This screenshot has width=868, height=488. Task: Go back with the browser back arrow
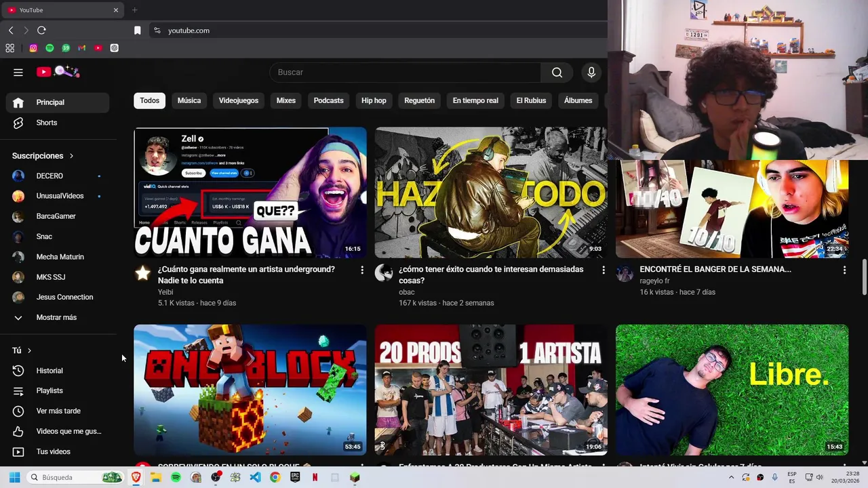click(x=11, y=30)
